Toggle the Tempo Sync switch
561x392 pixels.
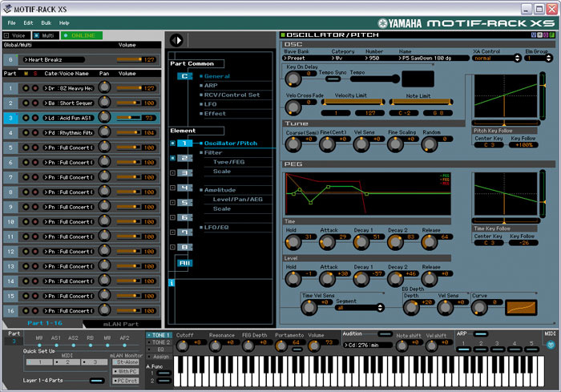[x=333, y=79]
